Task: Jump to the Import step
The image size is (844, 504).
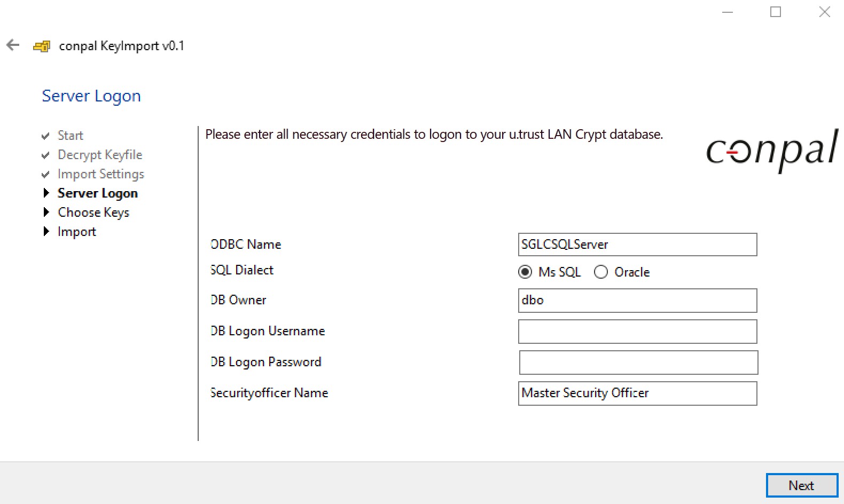Action: (77, 232)
